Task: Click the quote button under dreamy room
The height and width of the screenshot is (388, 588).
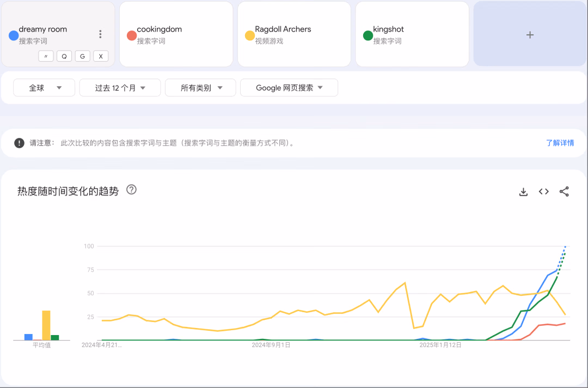Action: pyautogui.click(x=46, y=56)
